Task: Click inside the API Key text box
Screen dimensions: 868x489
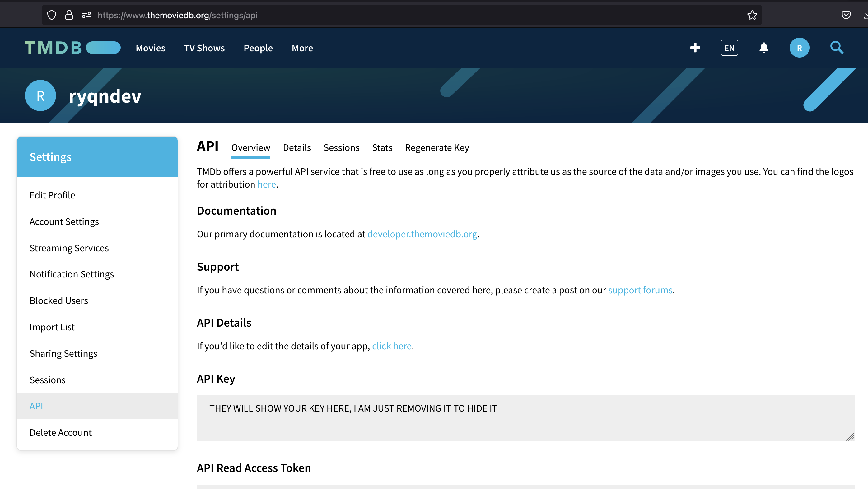Action: [x=526, y=418]
